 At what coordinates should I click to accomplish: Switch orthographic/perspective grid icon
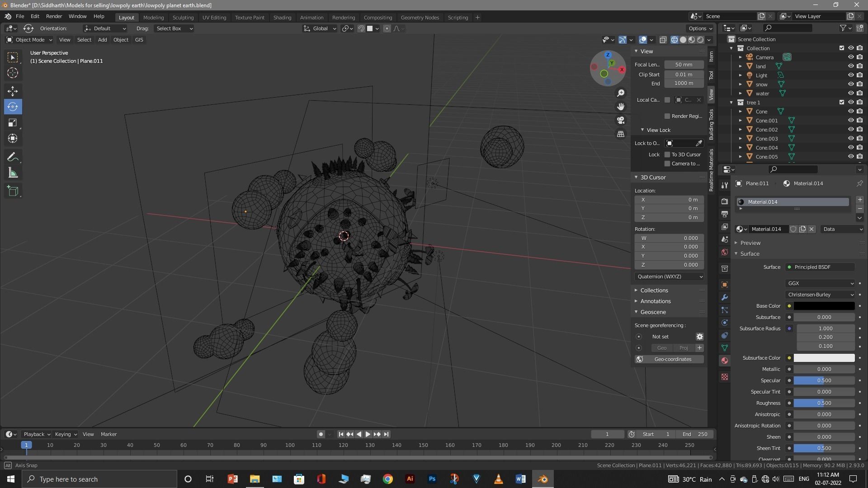pos(621,134)
